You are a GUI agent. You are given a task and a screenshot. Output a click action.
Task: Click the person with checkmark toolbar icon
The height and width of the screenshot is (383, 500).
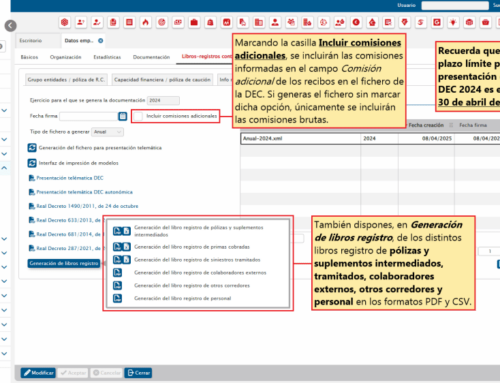[97, 22]
